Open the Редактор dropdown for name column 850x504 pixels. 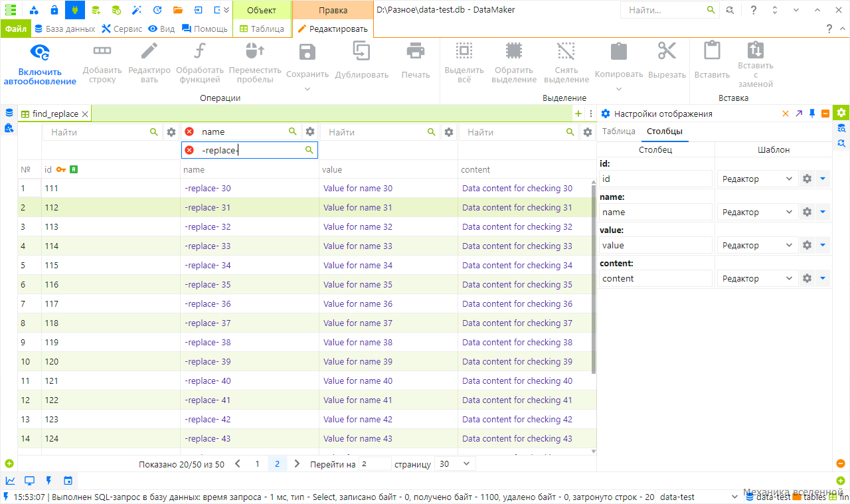tap(756, 212)
